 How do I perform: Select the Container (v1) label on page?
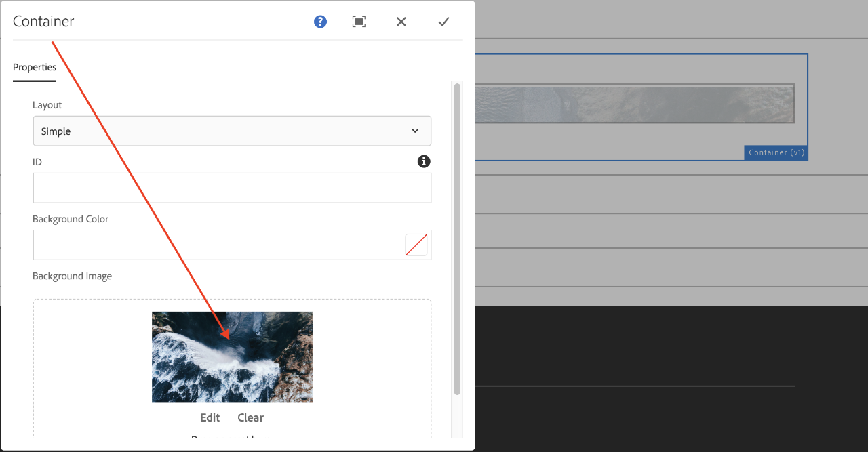click(x=776, y=152)
